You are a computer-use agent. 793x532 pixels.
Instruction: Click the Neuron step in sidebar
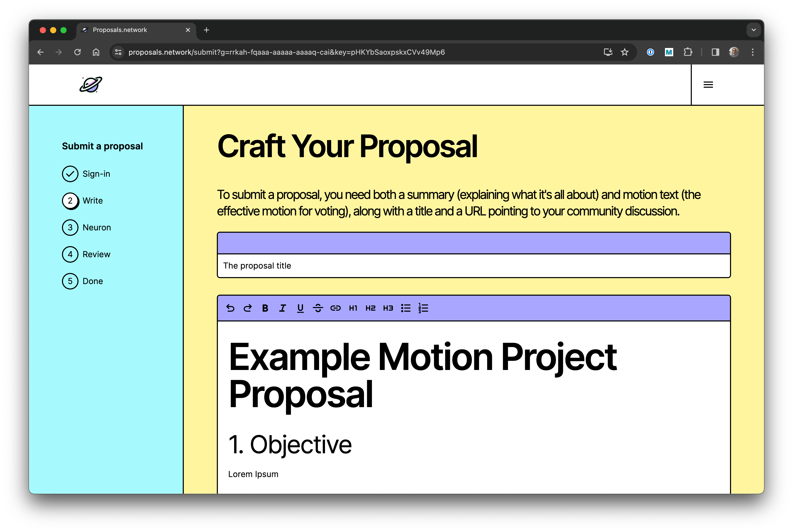(96, 227)
